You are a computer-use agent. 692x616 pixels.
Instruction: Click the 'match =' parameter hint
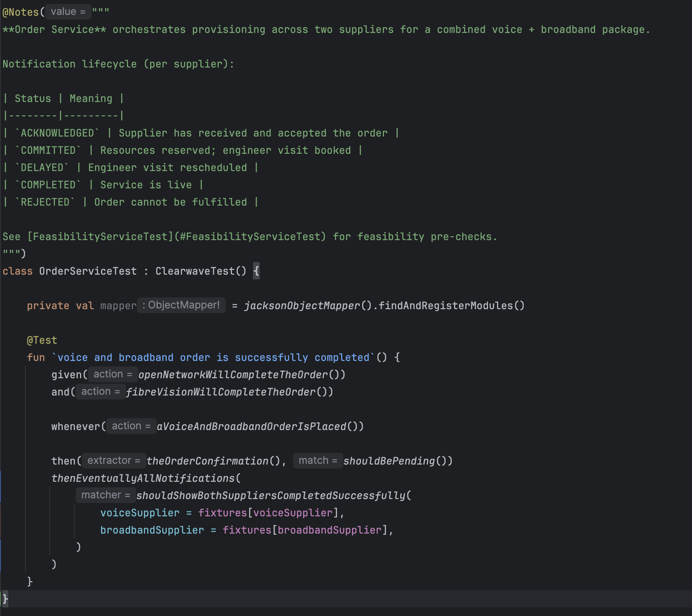[318, 461]
